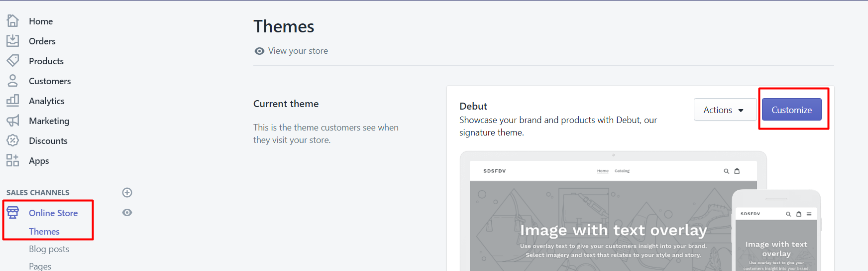
Task: Click the Home house icon
Action: [12, 21]
